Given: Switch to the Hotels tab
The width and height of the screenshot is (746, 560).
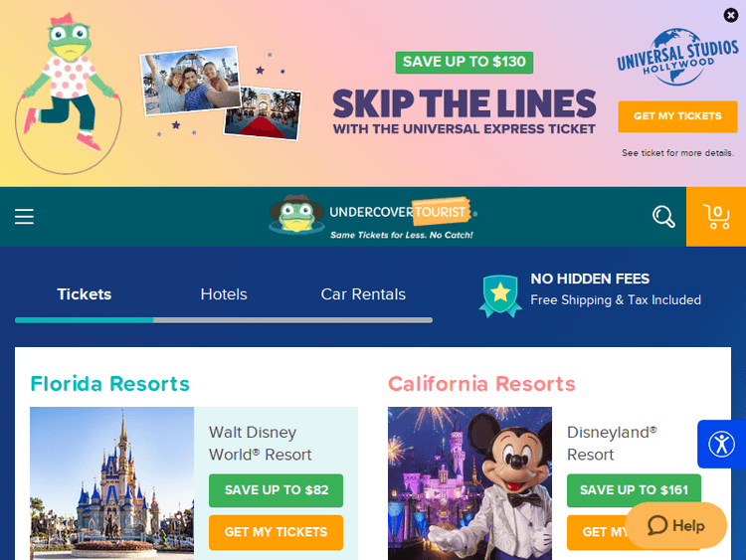Looking at the screenshot, I should (x=224, y=294).
